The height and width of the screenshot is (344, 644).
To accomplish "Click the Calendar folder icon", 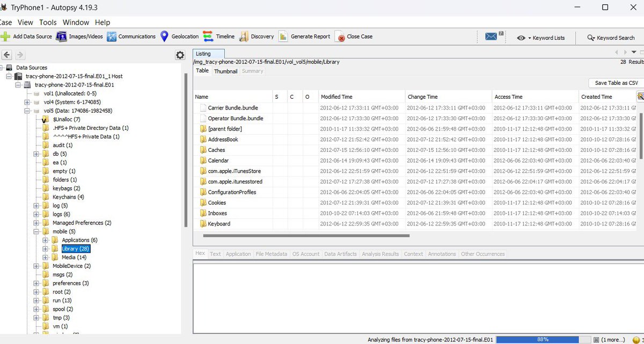I will click(203, 160).
